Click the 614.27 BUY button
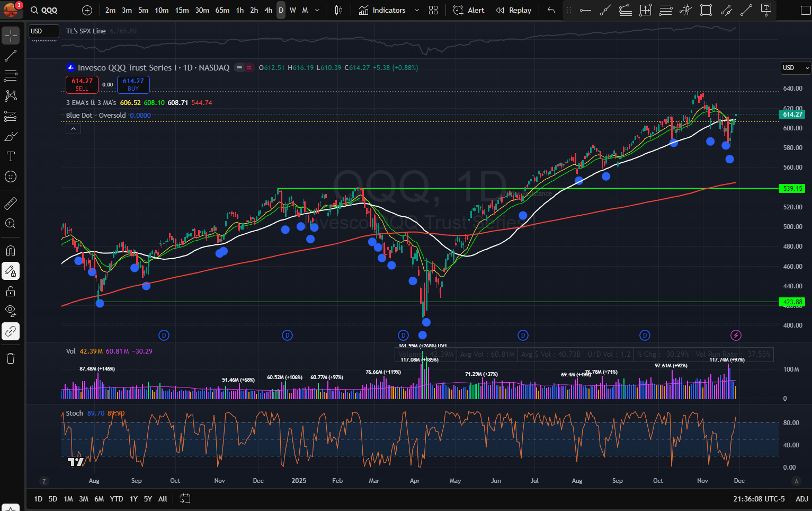 (133, 84)
